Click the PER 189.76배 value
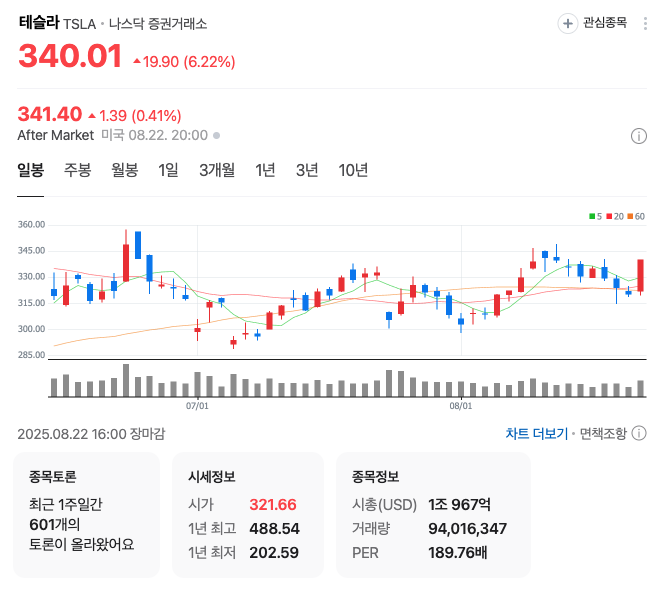The width and height of the screenshot is (660, 592). [458, 552]
